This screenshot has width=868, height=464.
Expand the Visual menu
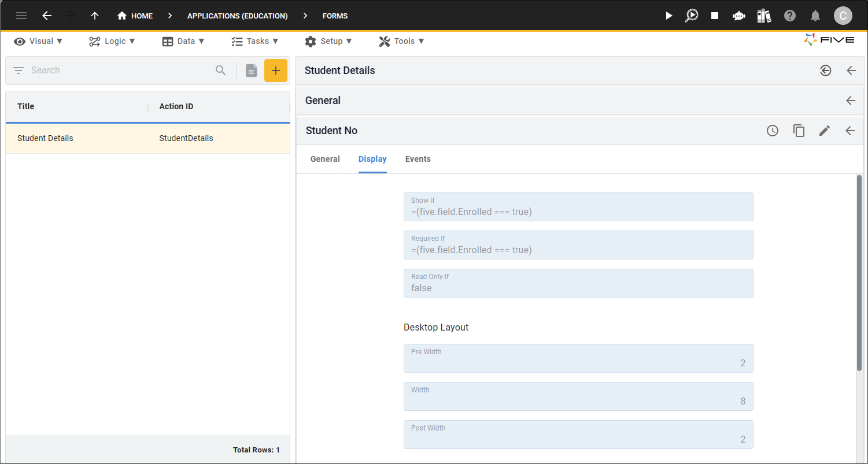39,41
